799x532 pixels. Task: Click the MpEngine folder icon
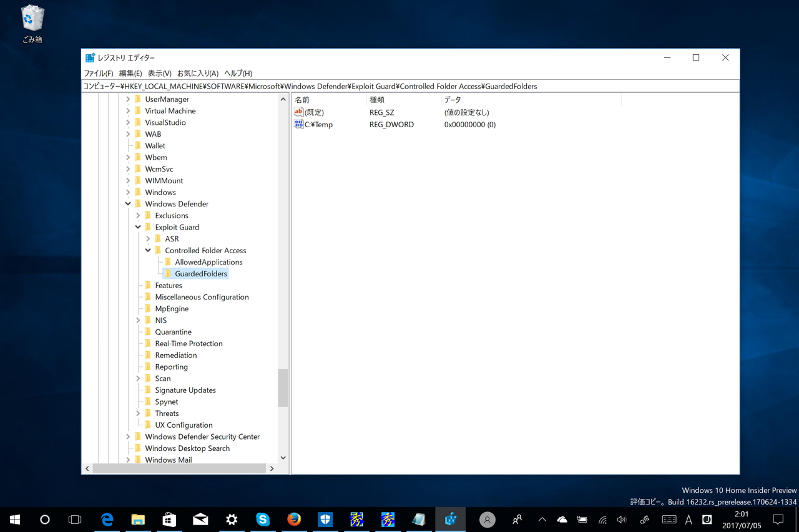coord(148,309)
